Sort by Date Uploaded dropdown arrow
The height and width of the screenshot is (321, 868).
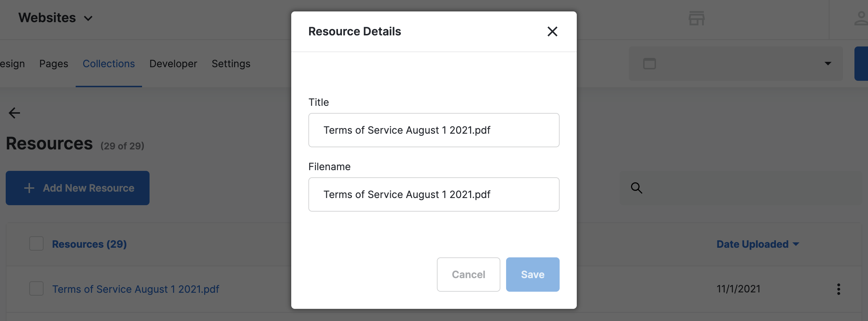[796, 244]
